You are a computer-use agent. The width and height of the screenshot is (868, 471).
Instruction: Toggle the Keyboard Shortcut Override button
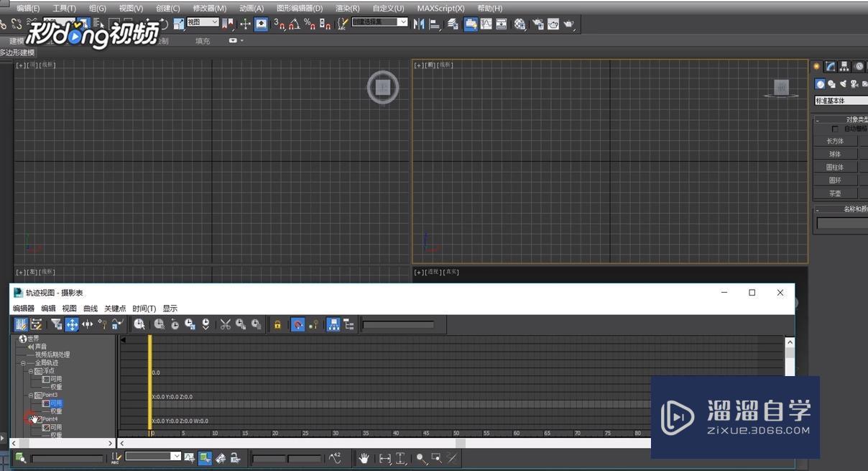pos(261,24)
